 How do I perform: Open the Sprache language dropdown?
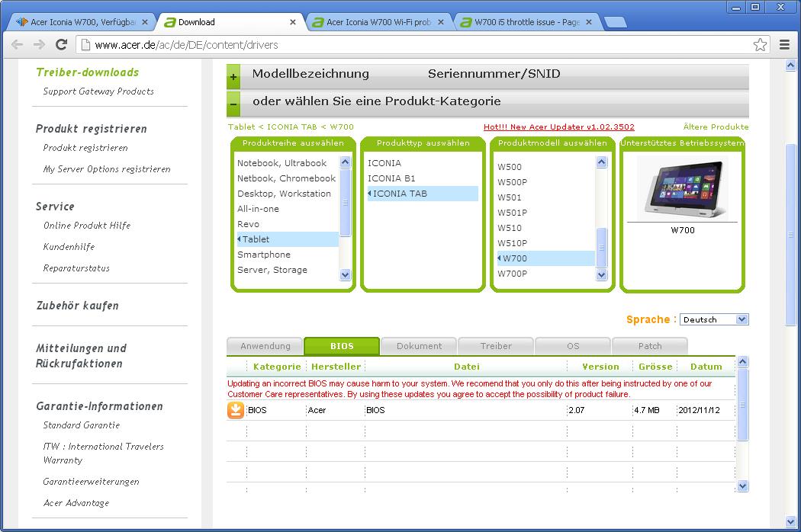tap(714, 319)
